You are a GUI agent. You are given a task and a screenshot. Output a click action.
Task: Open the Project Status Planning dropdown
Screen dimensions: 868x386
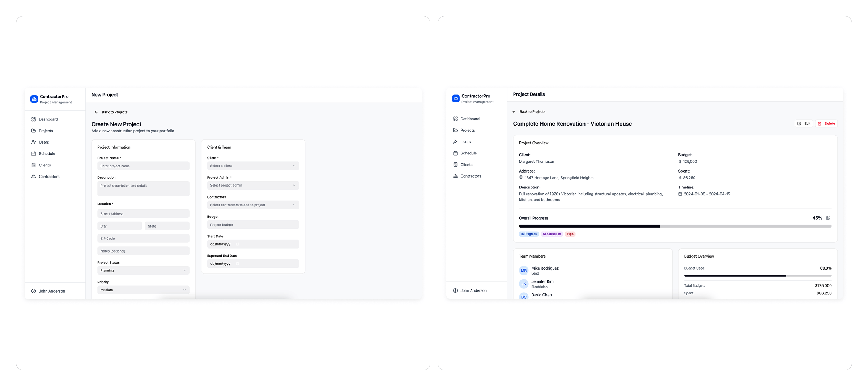tap(143, 271)
